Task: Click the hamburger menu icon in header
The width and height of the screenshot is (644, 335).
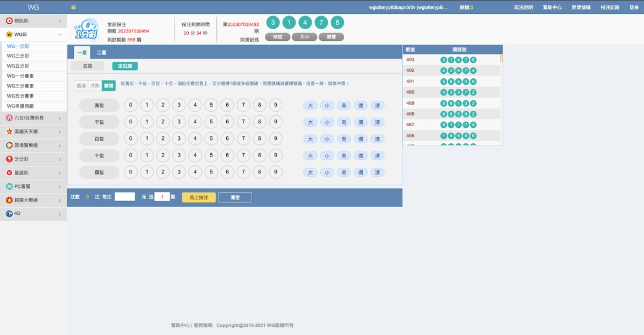Action: [x=74, y=8]
